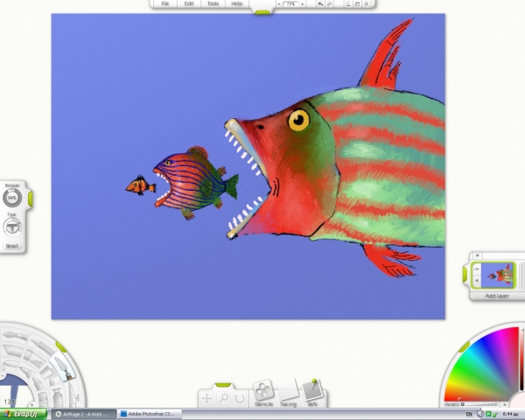The width and height of the screenshot is (525, 420).
Task: Switch to ArtRage 2 taskbar item
Action: tap(84, 414)
